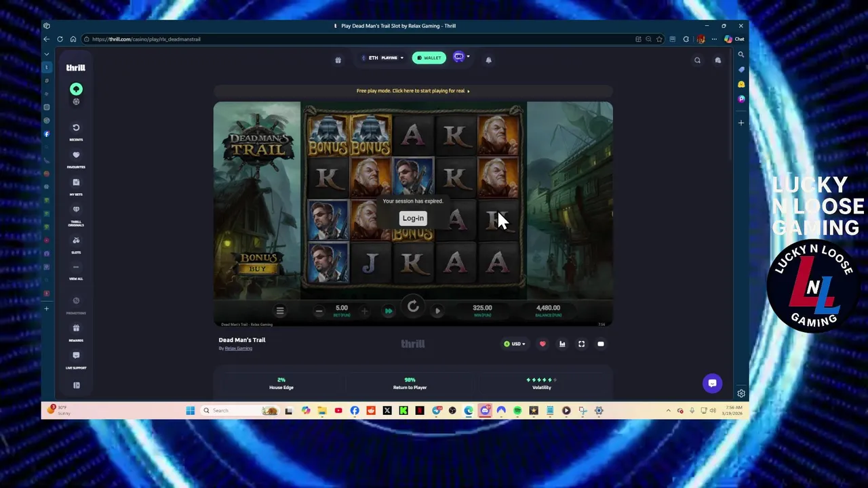Click the weather widget on taskbar
This screenshot has height=488, width=868.
point(60,410)
